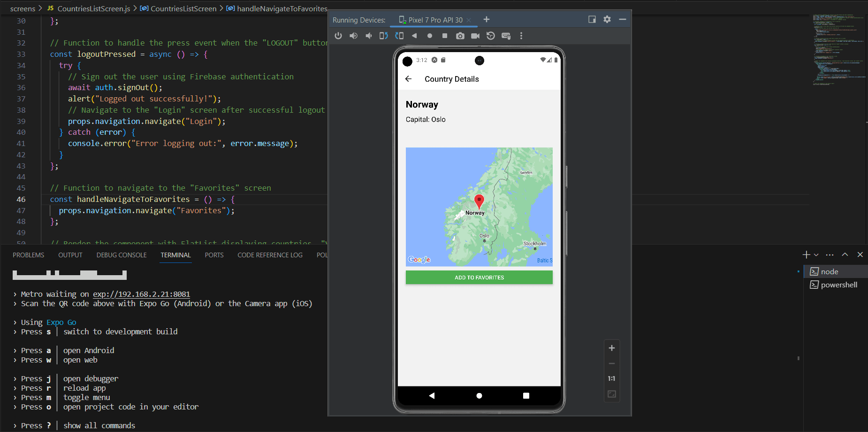Tap the ADD TO FAVORITES button
The width and height of the screenshot is (868, 432).
pyautogui.click(x=479, y=278)
